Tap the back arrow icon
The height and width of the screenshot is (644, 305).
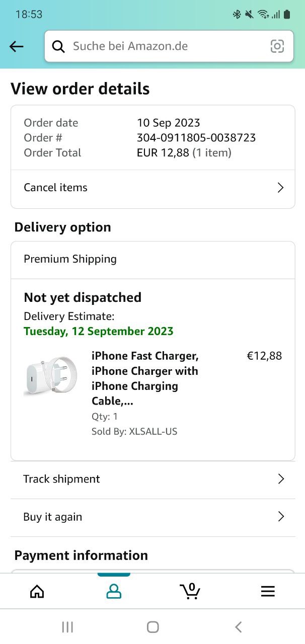point(17,46)
